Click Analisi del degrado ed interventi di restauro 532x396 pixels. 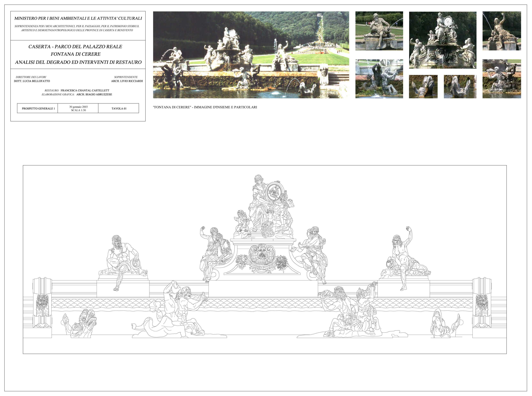click(78, 62)
